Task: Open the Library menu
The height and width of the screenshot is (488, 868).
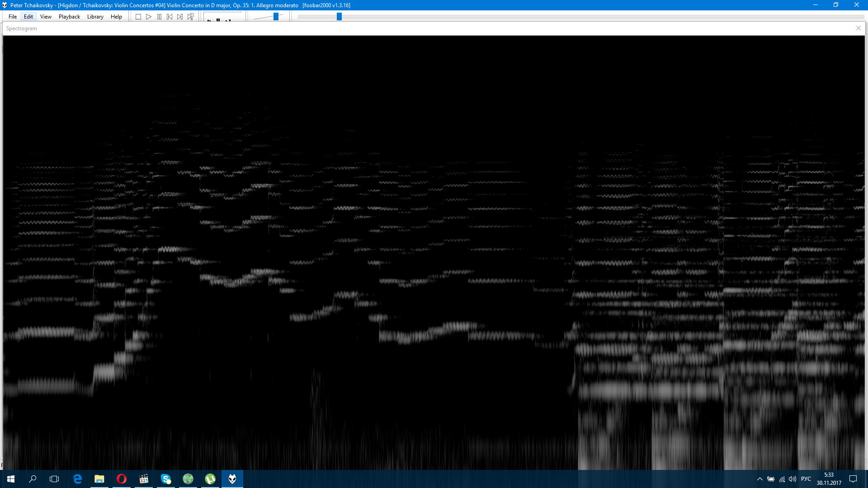Action: [x=95, y=17]
